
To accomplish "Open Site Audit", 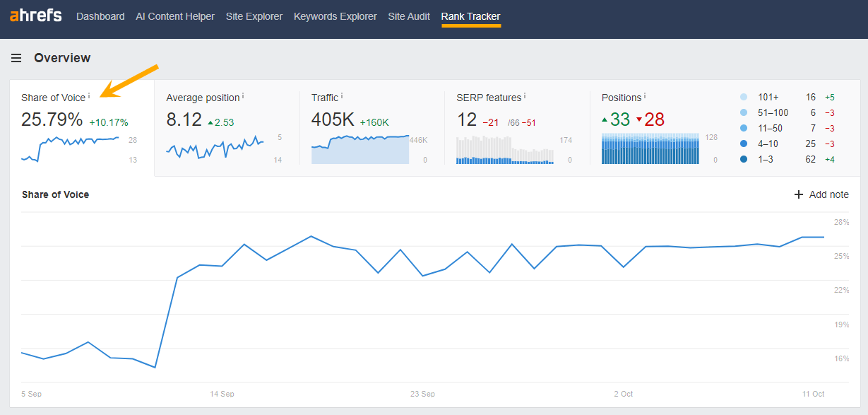I will pos(408,16).
